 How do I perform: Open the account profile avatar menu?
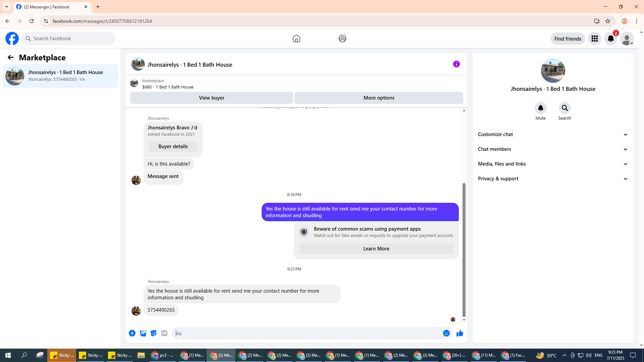point(627,39)
